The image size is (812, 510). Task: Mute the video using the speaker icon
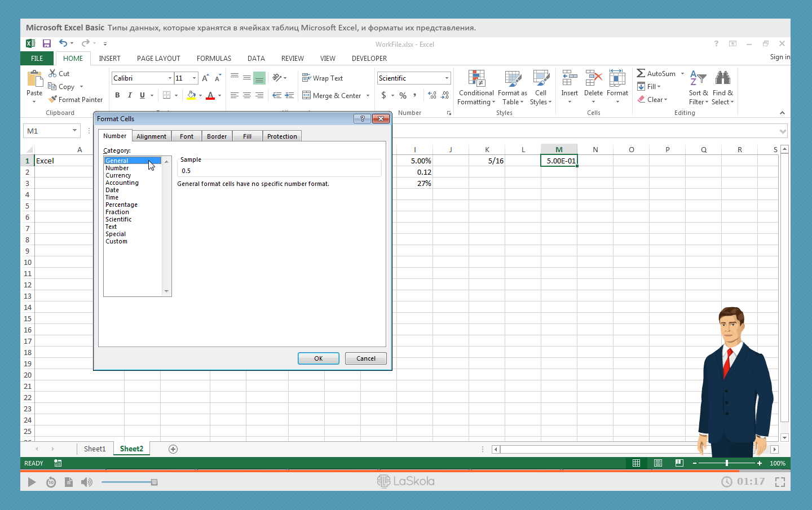86,482
